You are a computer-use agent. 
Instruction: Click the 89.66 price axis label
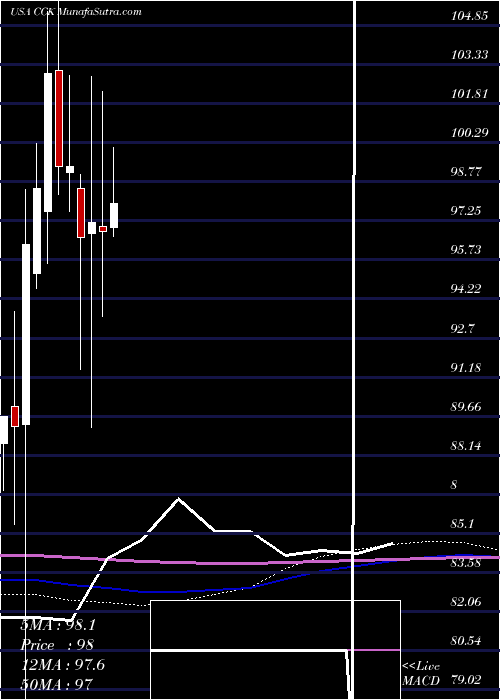467,407
